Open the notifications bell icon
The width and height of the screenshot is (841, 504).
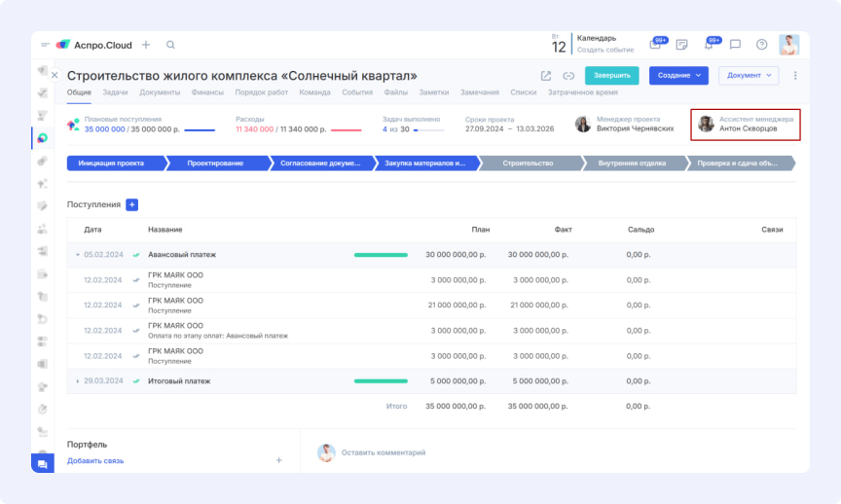click(x=709, y=45)
